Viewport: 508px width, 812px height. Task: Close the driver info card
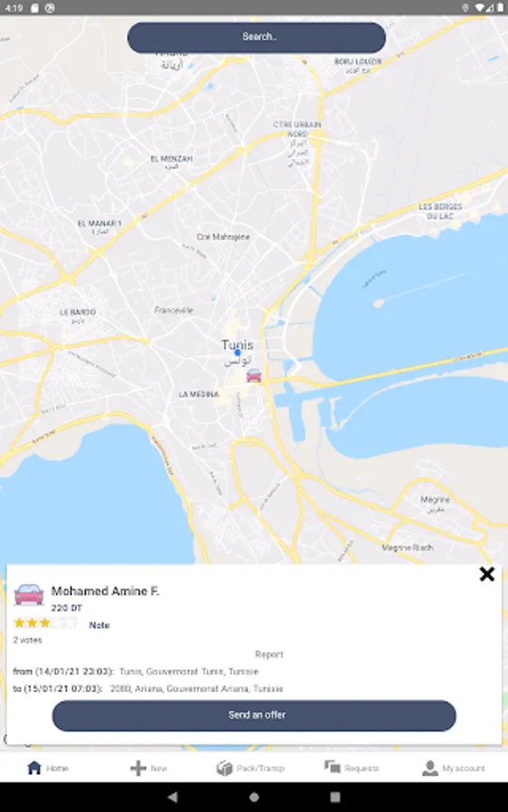(x=486, y=574)
